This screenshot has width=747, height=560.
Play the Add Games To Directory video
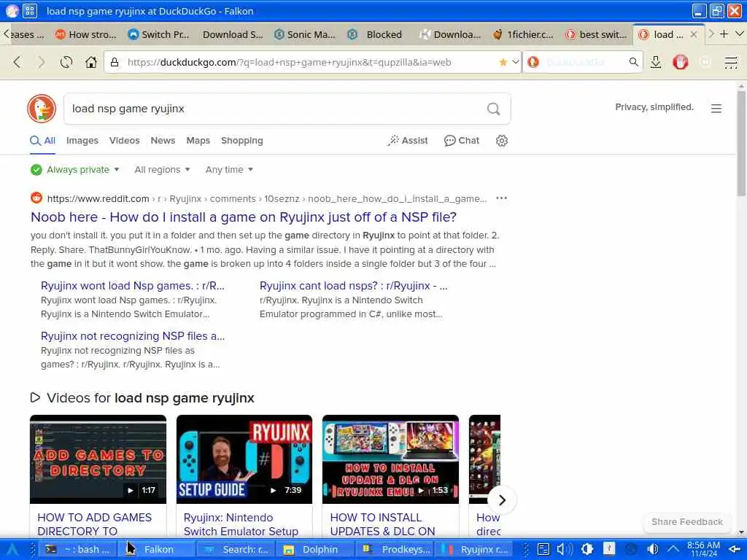tap(98, 459)
